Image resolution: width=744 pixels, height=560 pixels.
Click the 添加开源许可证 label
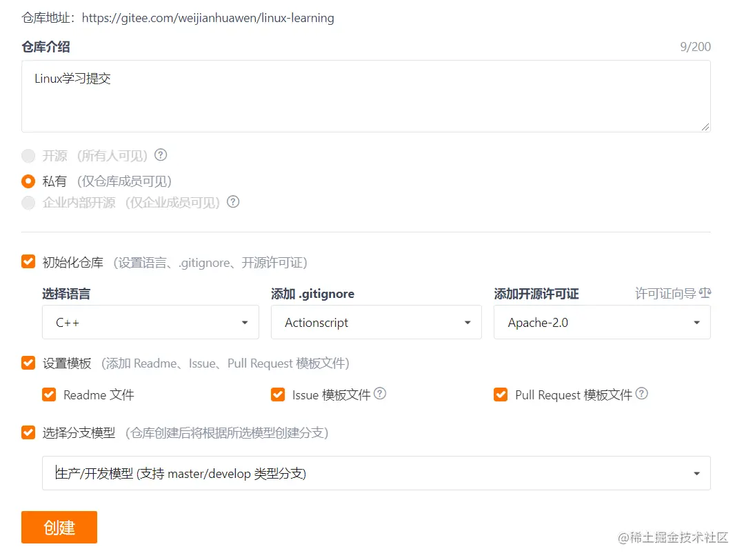point(536,294)
